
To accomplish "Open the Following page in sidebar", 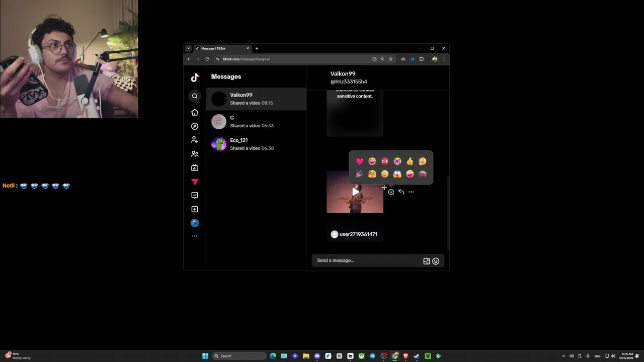I will pos(195,140).
